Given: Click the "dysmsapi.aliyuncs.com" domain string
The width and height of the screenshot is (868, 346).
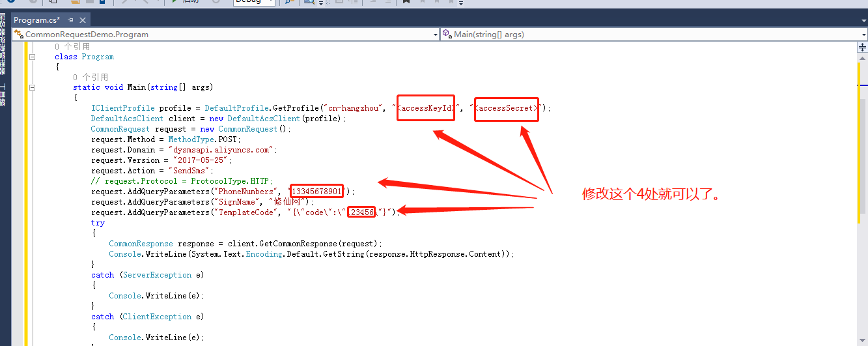Looking at the screenshot, I should click(x=220, y=150).
